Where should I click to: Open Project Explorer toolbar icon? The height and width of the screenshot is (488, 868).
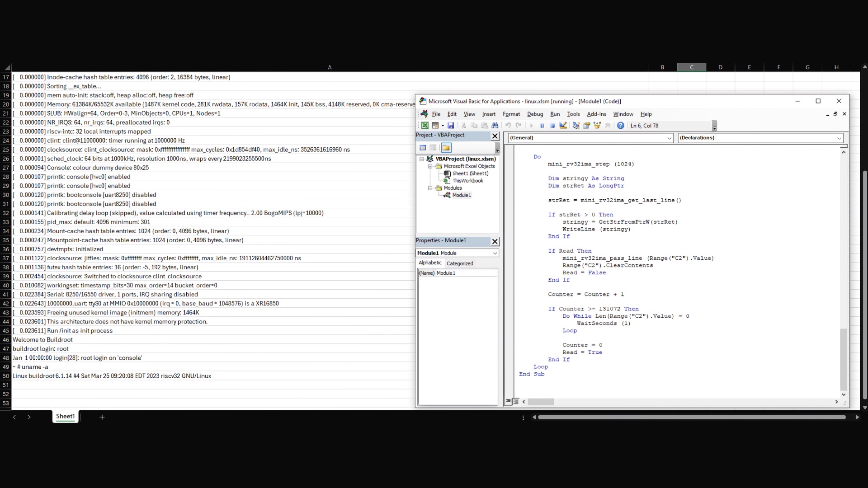[576, 126]
